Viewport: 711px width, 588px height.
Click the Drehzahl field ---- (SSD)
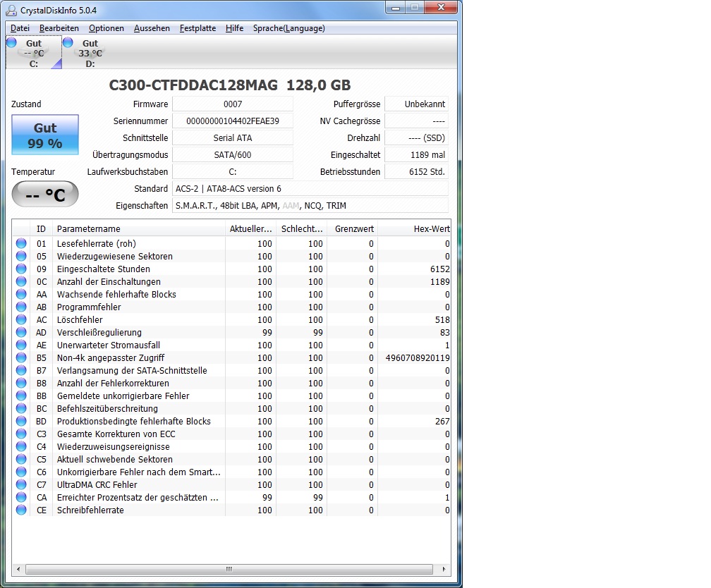[x=416, y=137]
